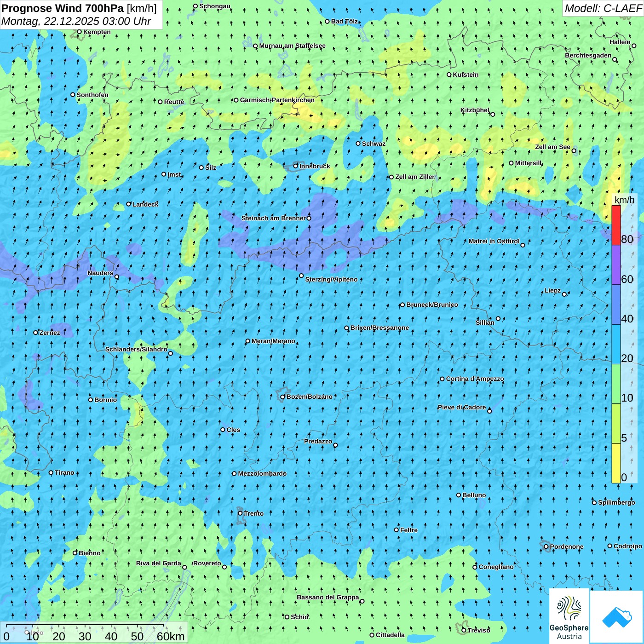Click the Conegliano label

coord(496,567)
